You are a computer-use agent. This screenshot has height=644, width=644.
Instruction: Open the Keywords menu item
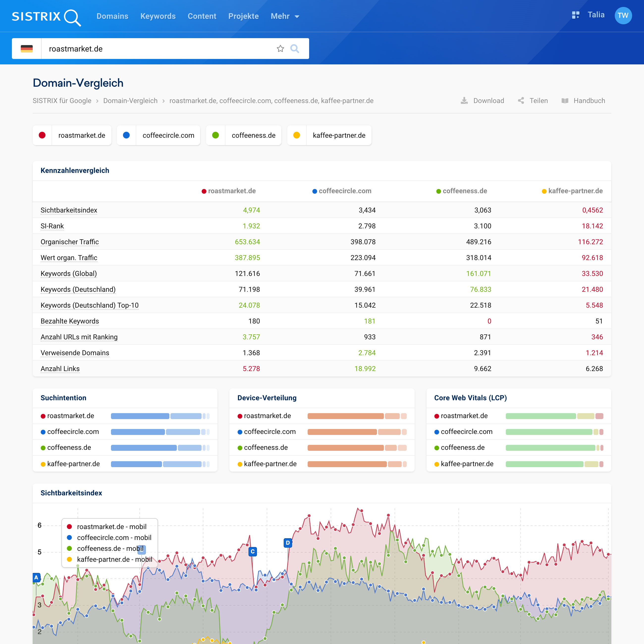(x=158, y=16)
